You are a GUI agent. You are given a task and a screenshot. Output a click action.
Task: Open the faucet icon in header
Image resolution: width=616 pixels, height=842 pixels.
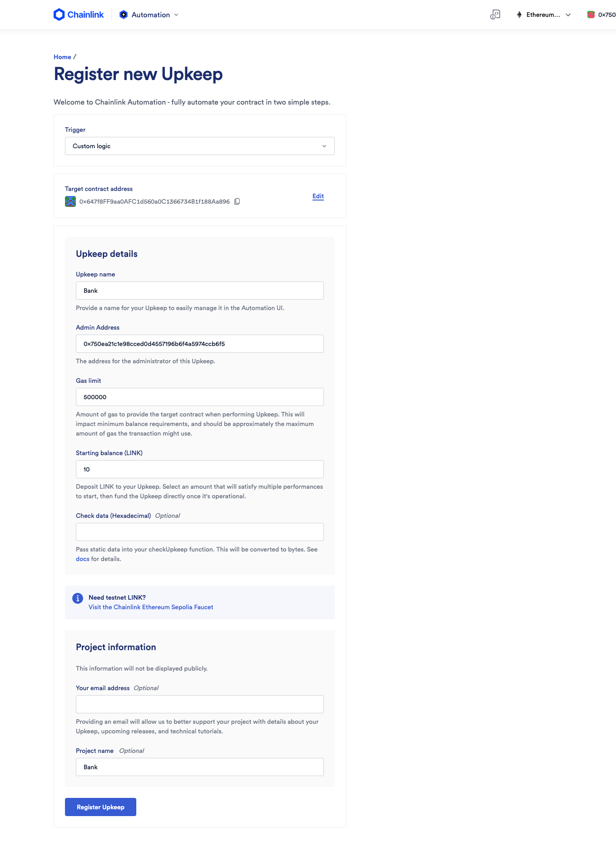tap(495, 15)
